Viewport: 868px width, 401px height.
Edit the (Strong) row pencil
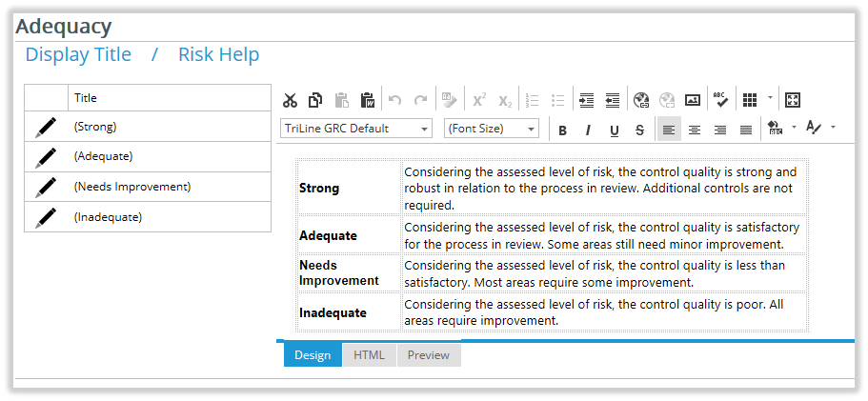click(46, 127)
